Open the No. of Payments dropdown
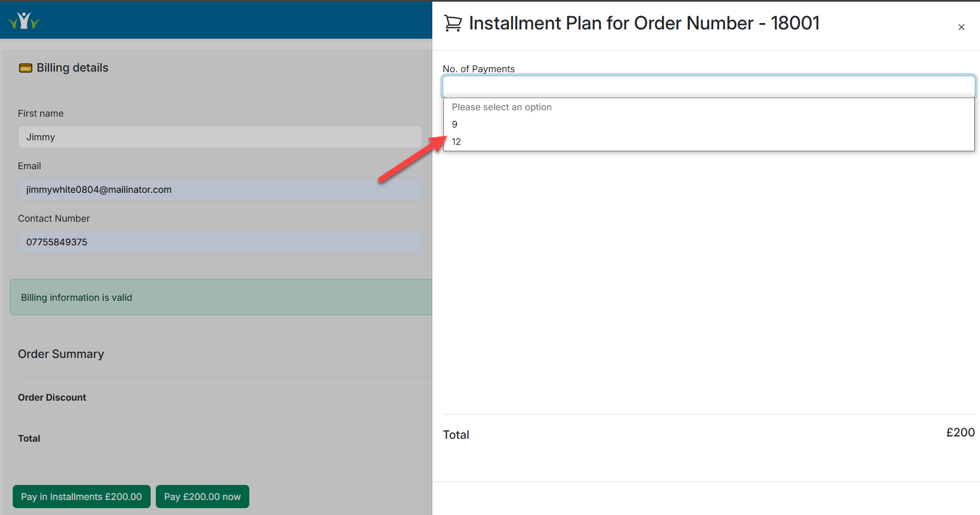980x515 pixels. click(708, 87)
